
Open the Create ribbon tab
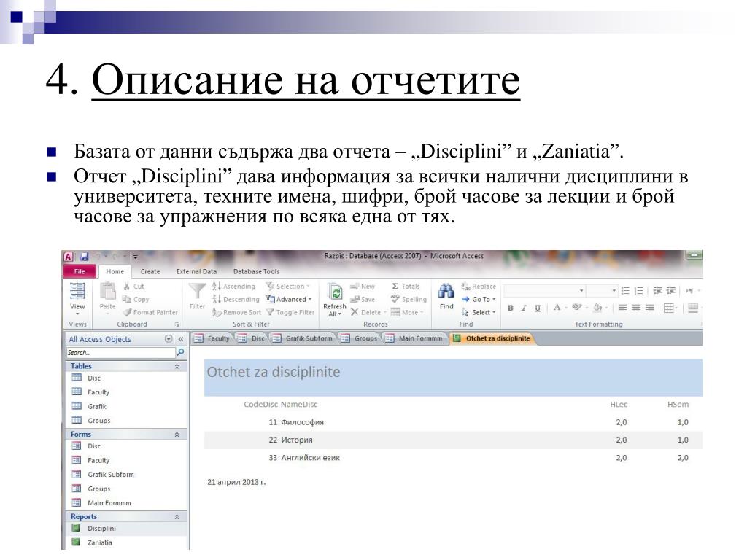(150, 271)
